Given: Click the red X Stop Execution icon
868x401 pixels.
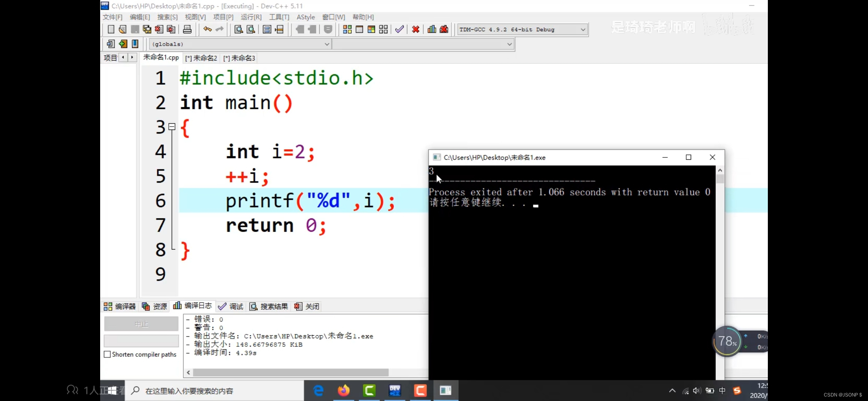Looking at the screenshot, I should 416,29.
